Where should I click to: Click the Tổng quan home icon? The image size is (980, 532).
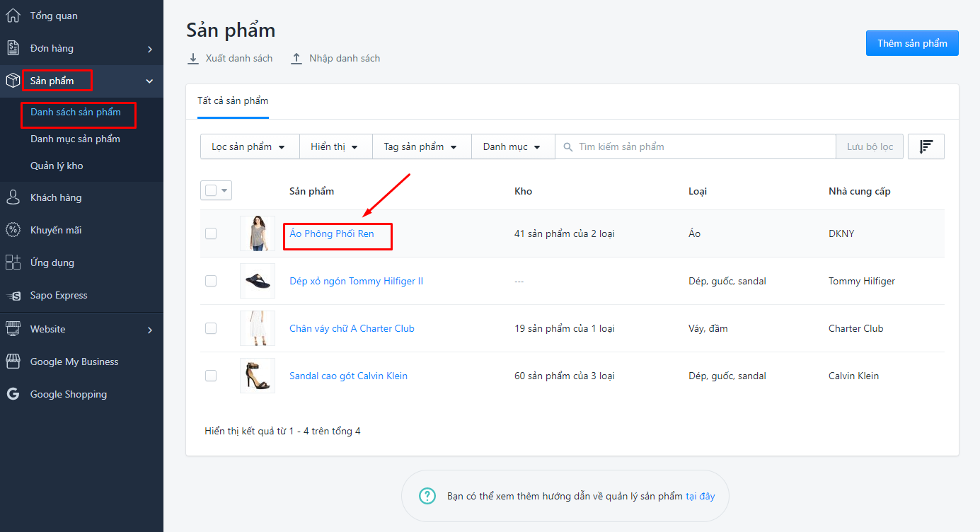pos(13,16)
